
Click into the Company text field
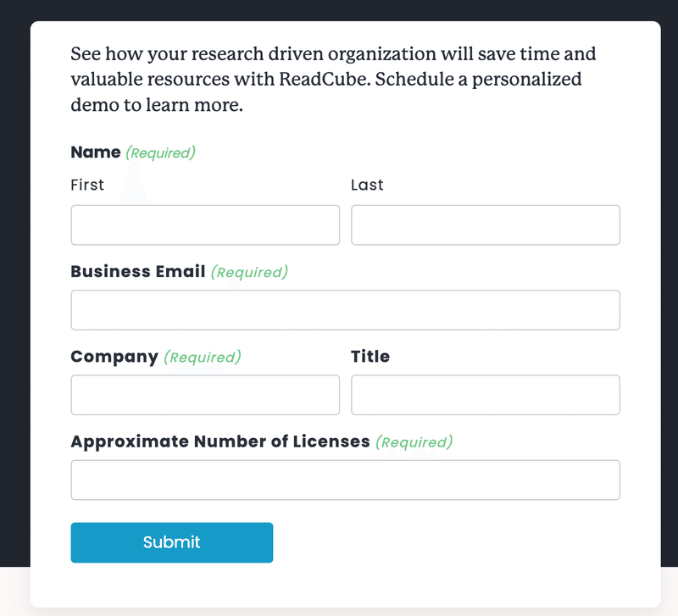[x=205, y=395]
